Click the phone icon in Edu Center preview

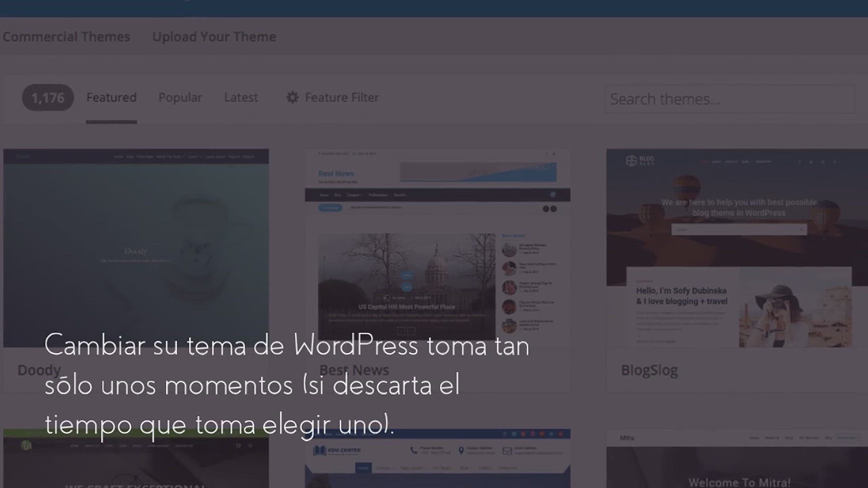[414, 450]
